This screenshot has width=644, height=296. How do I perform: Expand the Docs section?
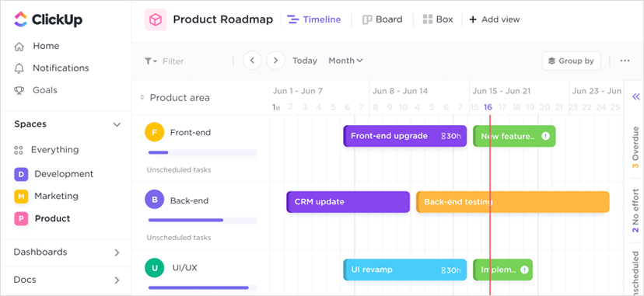[x=117, y=280]
